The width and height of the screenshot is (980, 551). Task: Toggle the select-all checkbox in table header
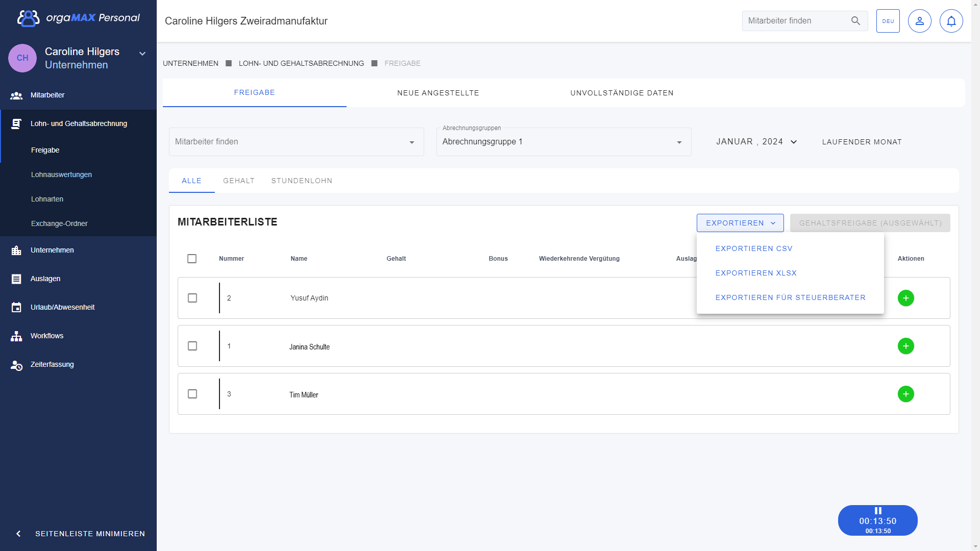coord(192,259)
